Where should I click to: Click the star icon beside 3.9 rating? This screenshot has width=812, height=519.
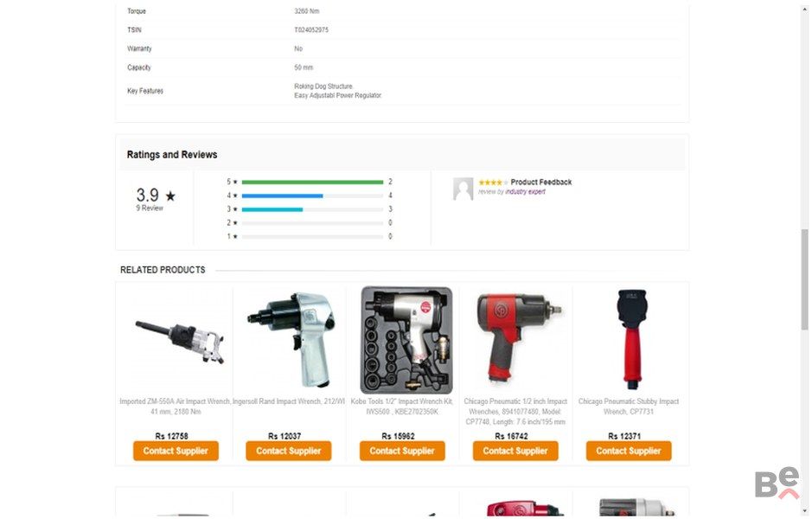170,196
